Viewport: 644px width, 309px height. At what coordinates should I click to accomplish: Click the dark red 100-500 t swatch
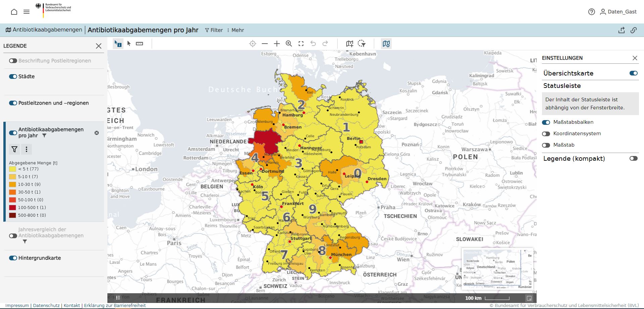(12, 208)
